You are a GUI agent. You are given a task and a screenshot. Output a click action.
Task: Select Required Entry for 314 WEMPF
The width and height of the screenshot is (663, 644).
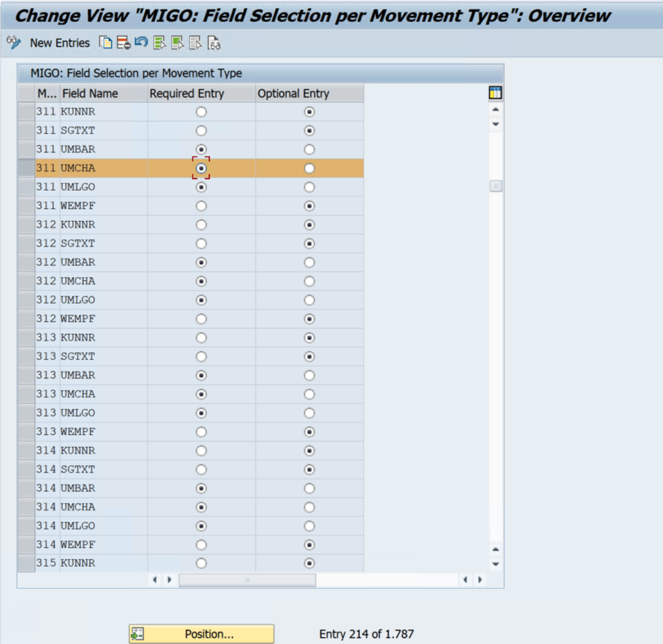click(201, 545)
